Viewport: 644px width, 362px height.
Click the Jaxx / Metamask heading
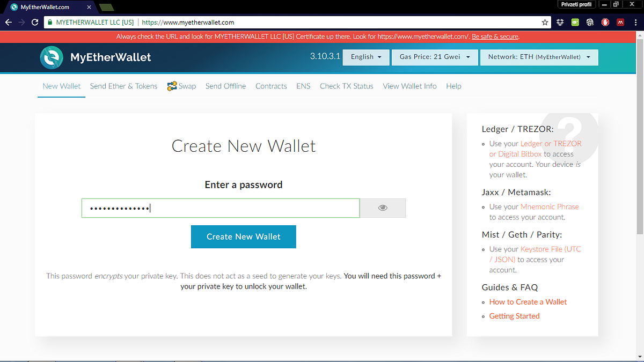[516, 192]
